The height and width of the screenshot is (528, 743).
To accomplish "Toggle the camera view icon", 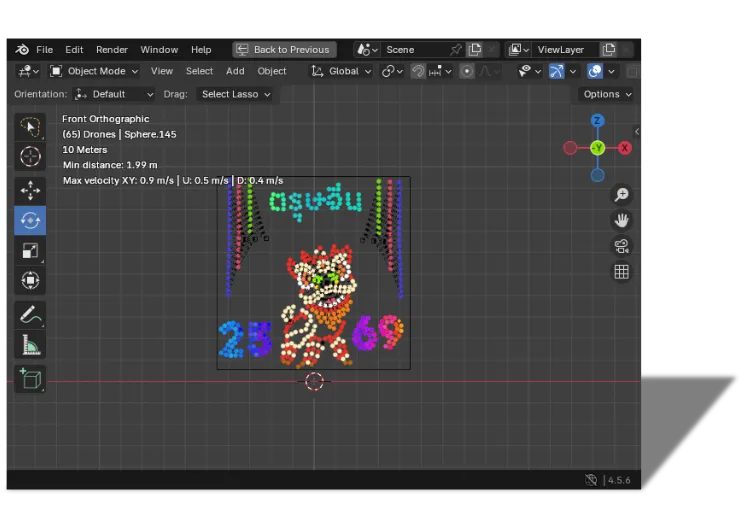I will [621, 246].
